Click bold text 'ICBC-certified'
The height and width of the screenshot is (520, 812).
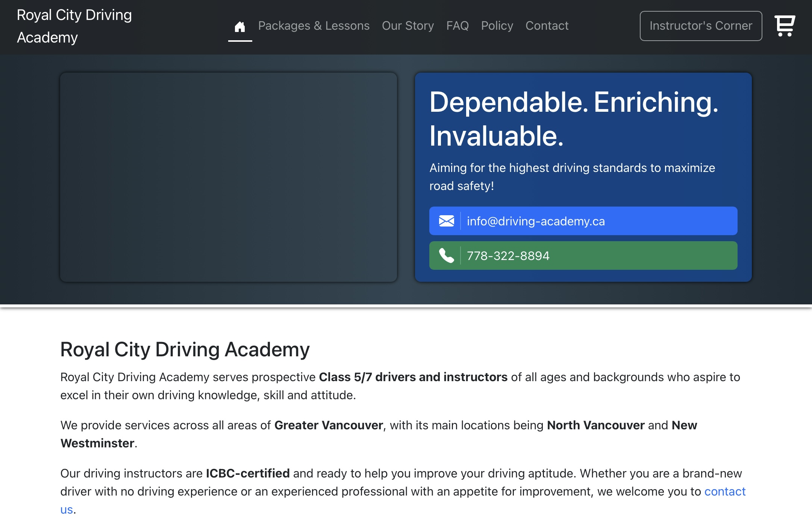tap(248, 473)
